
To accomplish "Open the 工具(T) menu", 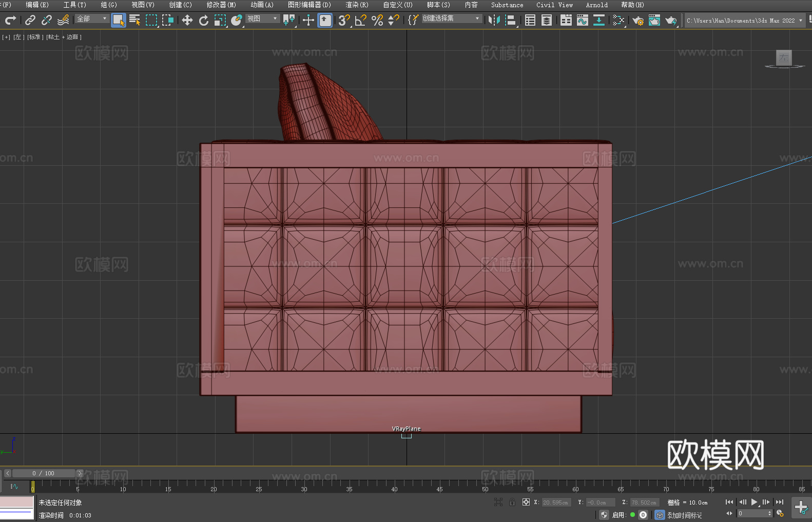I will [x=75, y=5].
